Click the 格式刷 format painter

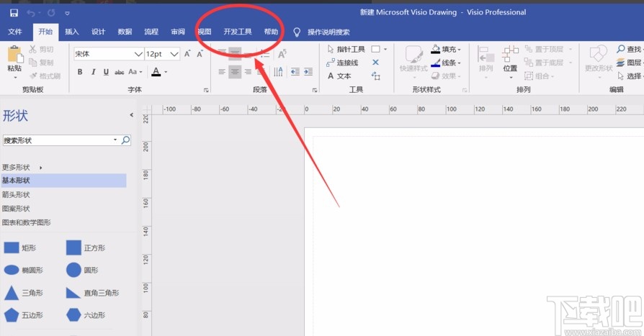coord(45,76)
